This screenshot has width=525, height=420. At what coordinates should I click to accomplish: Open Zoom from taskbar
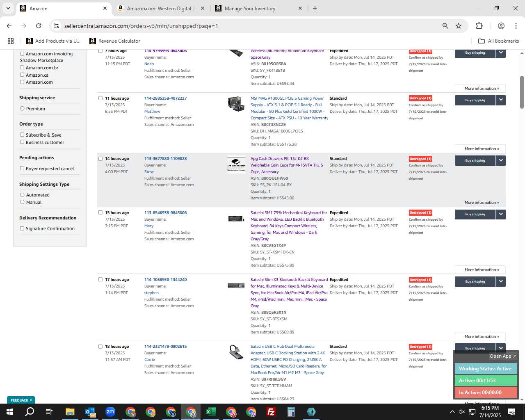(x=110, y=412)
